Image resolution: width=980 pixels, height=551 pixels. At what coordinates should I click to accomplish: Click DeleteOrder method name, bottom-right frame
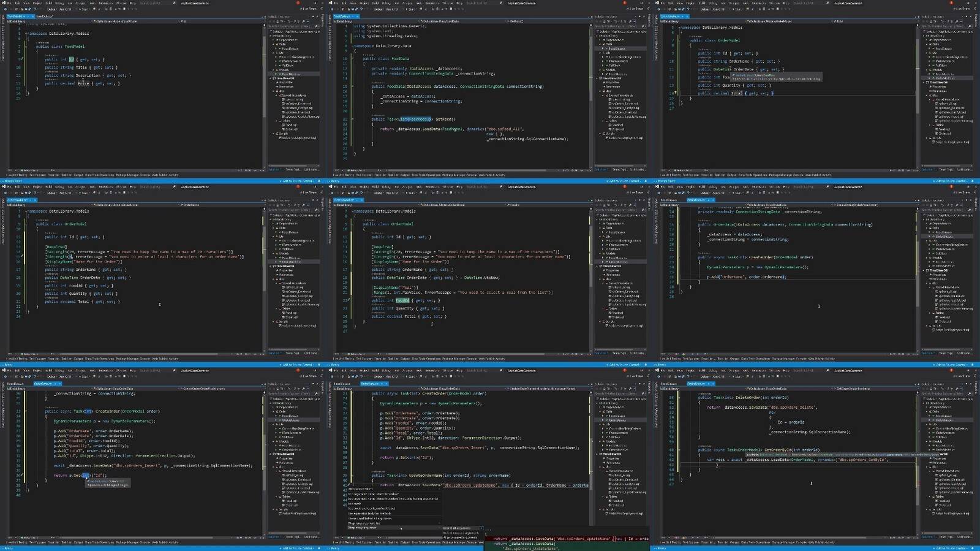748,397
